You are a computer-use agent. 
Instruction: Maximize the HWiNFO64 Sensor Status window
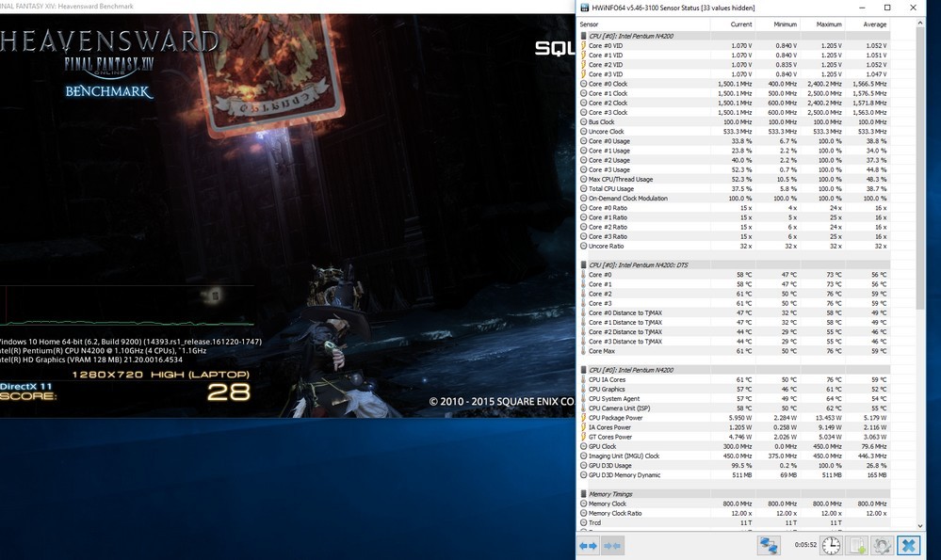pos(886,7)
